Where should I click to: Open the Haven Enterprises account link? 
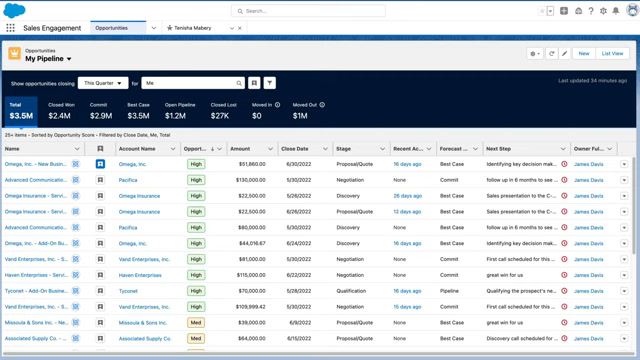click(140, 275)
